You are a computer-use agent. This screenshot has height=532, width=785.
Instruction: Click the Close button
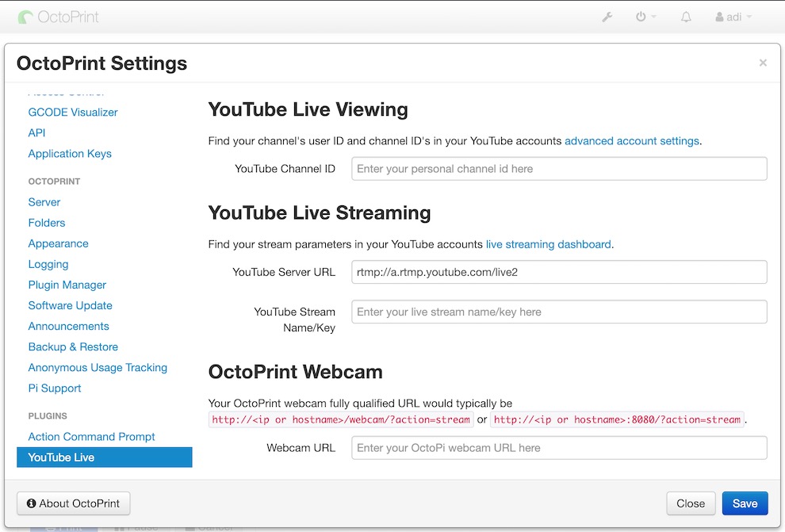(x=691, y=503)
